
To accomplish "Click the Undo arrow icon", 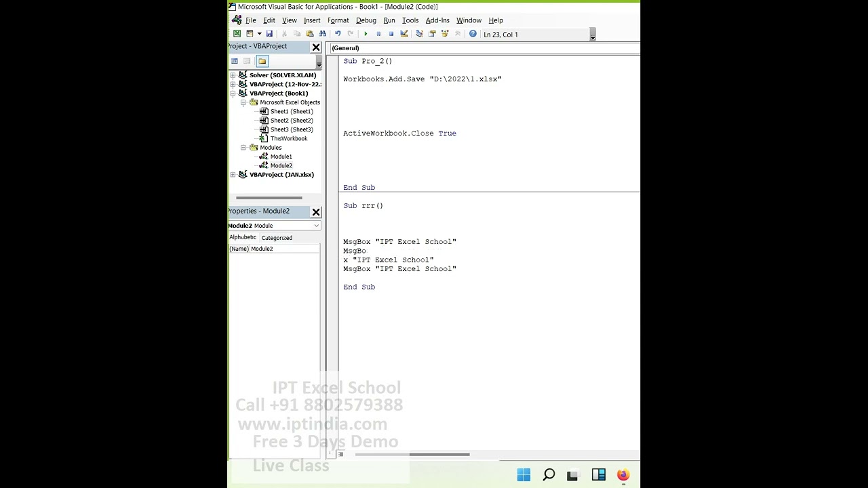I will [338, 34].
